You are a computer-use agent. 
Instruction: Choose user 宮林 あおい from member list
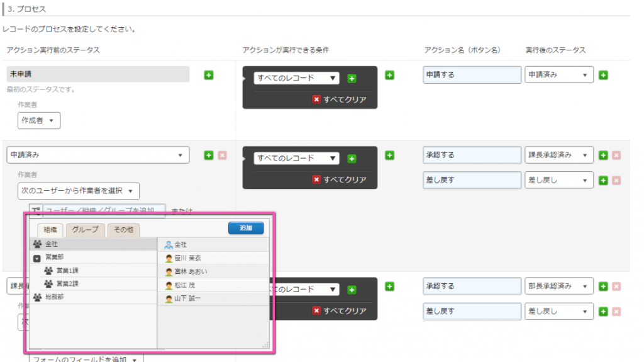pos(214,271)
